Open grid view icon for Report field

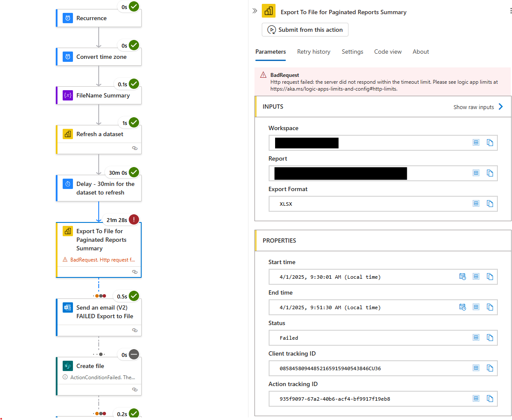[x=476, y=173]
